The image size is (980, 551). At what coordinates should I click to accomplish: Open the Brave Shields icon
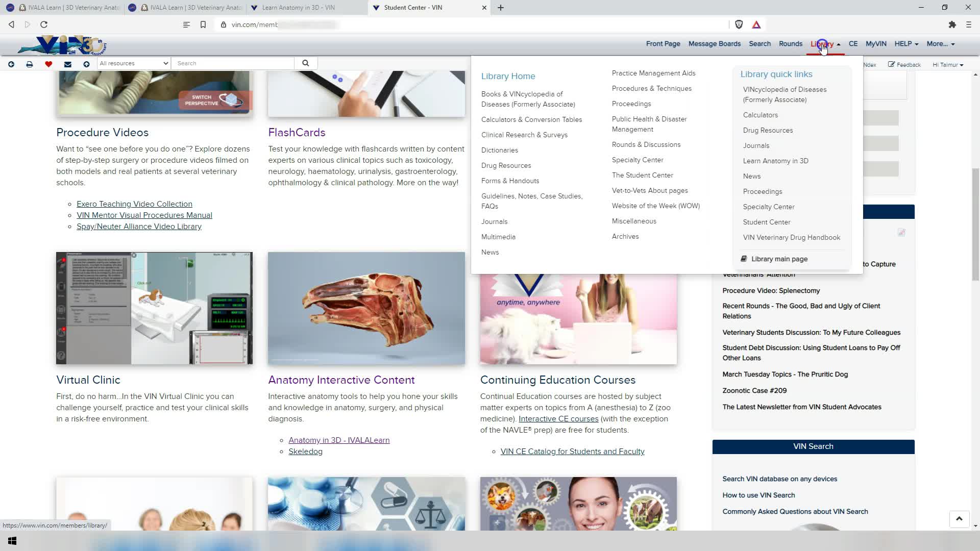click(x=739, y=24)
